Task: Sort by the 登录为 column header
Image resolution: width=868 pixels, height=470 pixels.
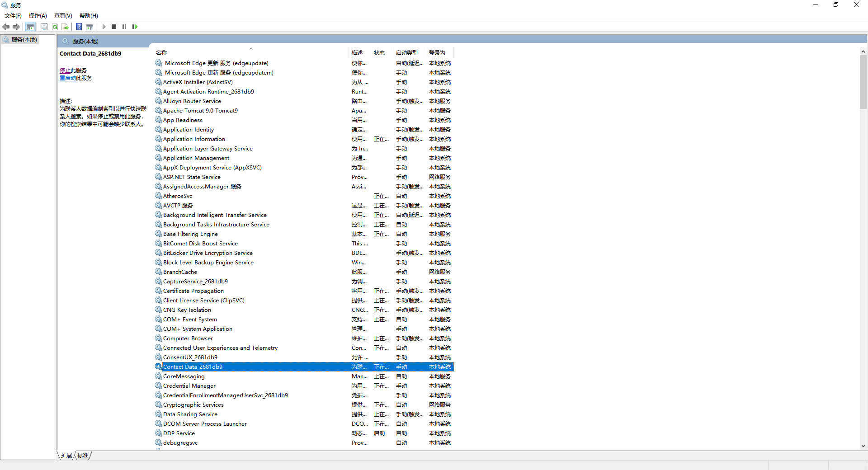Action: (x=440, y=53)
